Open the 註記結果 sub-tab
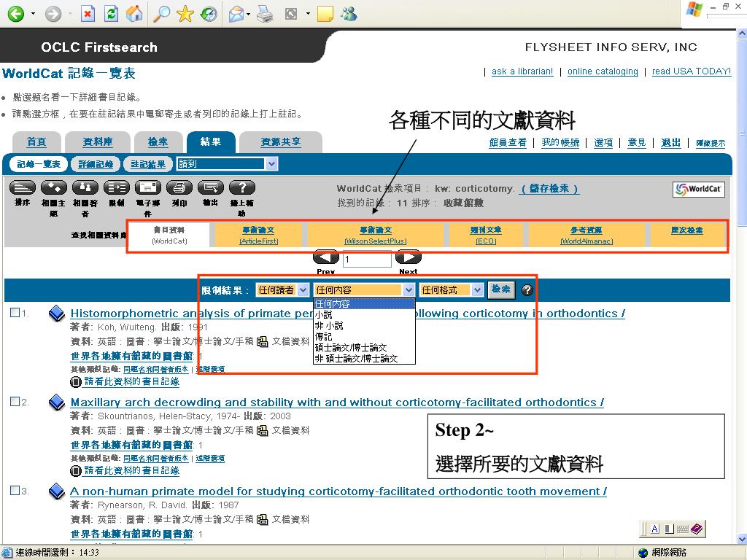The width and height of the screenshot is (747, 560). coord(148,164)
